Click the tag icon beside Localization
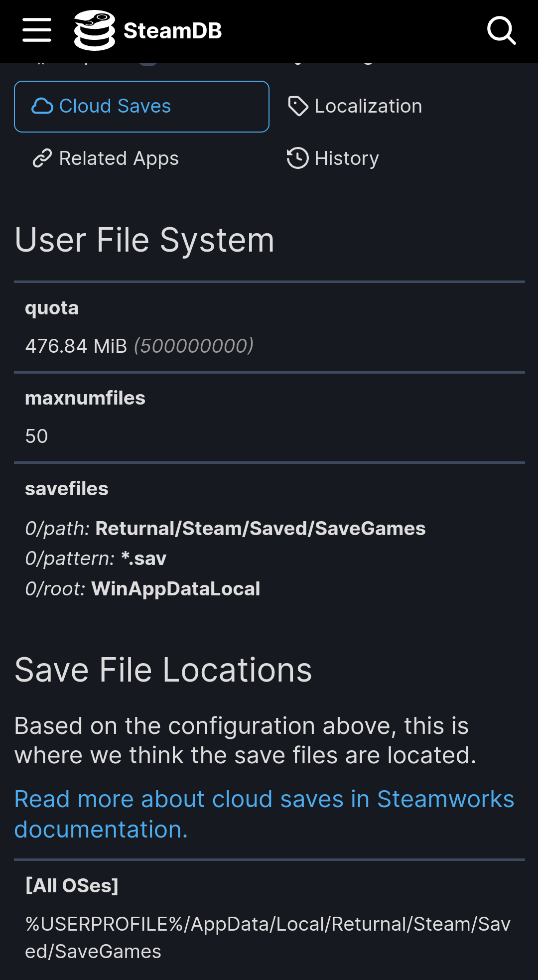538x980 pixels. [x=298, y=106]
